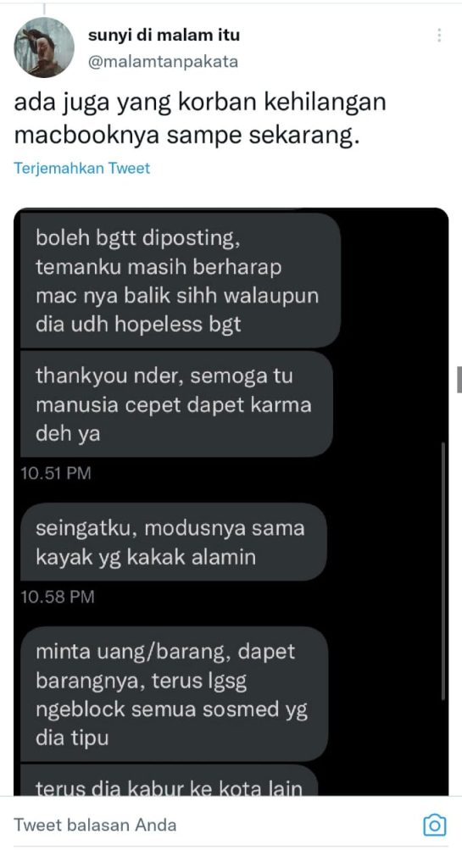Open the @malamtanpakata handle

(x=164, y=61)
